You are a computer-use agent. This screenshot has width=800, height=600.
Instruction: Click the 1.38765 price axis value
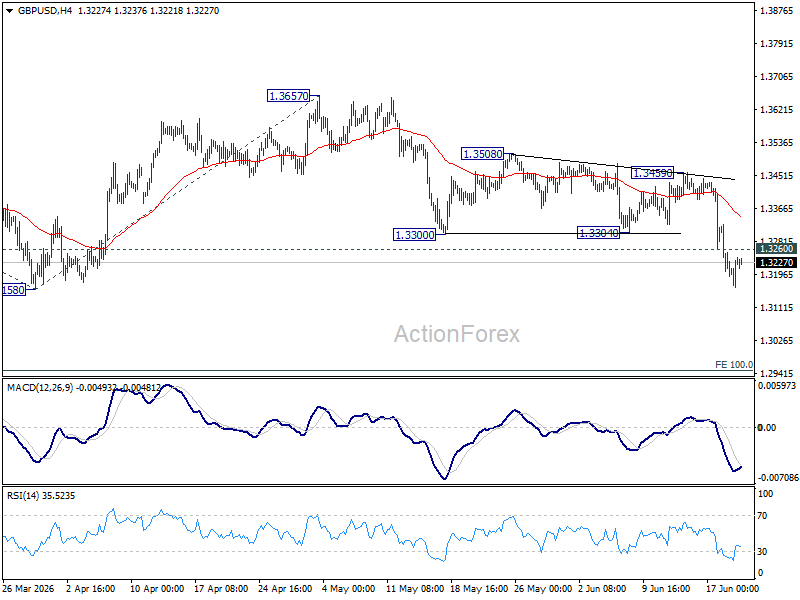coord(777,10)
